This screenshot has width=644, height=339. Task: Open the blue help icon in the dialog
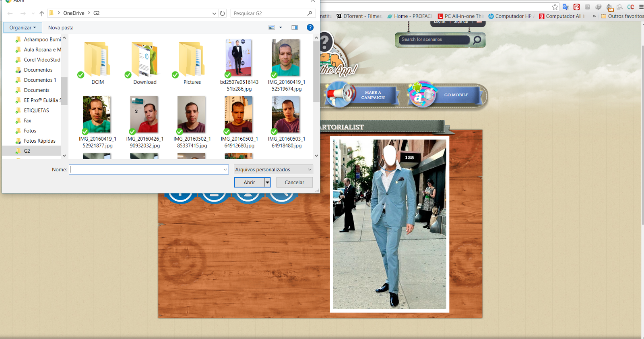click(x=310, y=27)
